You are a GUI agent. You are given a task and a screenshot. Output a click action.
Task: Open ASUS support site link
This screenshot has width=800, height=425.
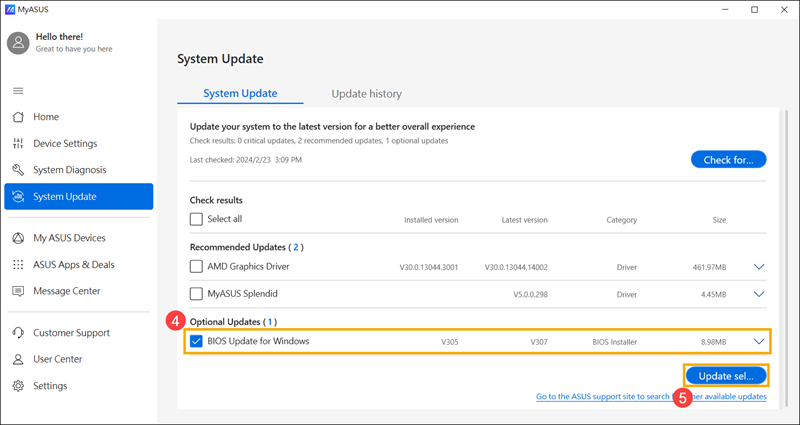tap(651, 396)
